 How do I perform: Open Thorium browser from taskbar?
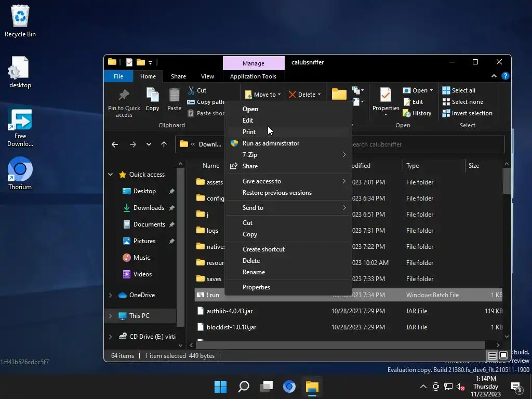pyautogui.click(x=289, y=387)
